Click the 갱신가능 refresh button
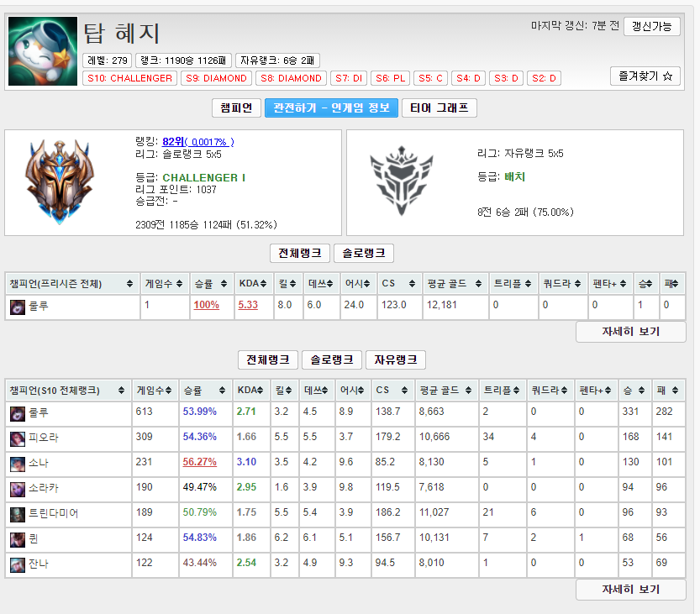This screenshot has width=700, height=614. click(652, 26)
